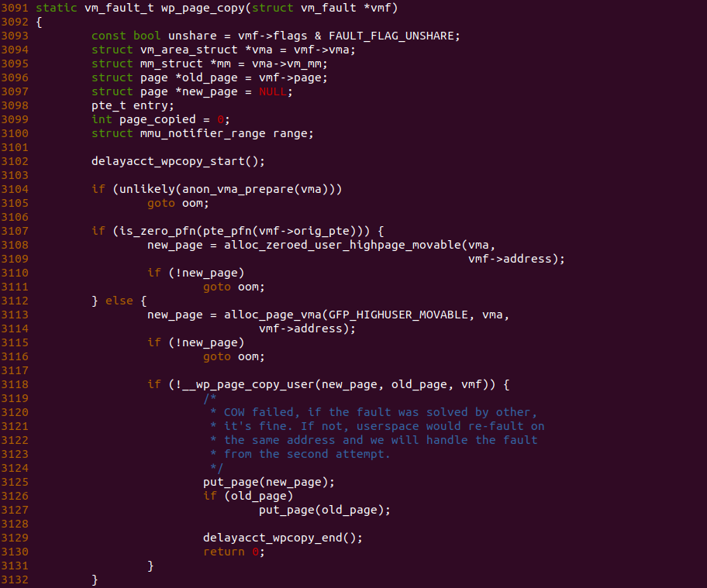Click line number 3118
707x588 pixels.
[x=15, y=385]
